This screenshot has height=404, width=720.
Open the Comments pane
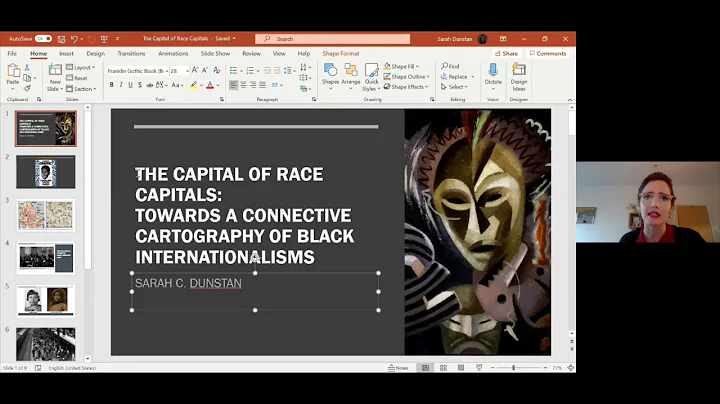point(548,54)
